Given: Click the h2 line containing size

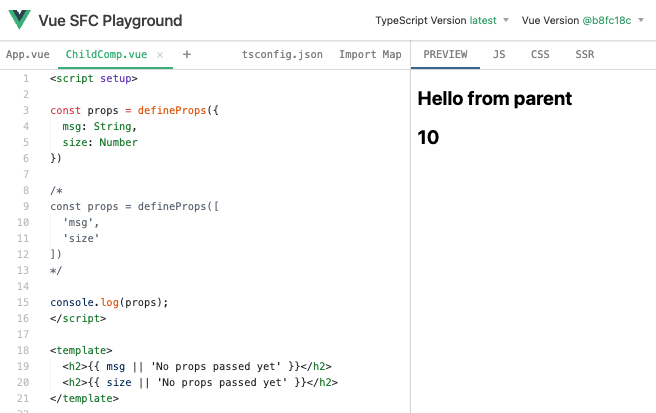Looking at the screenshot, I should 200,382.
